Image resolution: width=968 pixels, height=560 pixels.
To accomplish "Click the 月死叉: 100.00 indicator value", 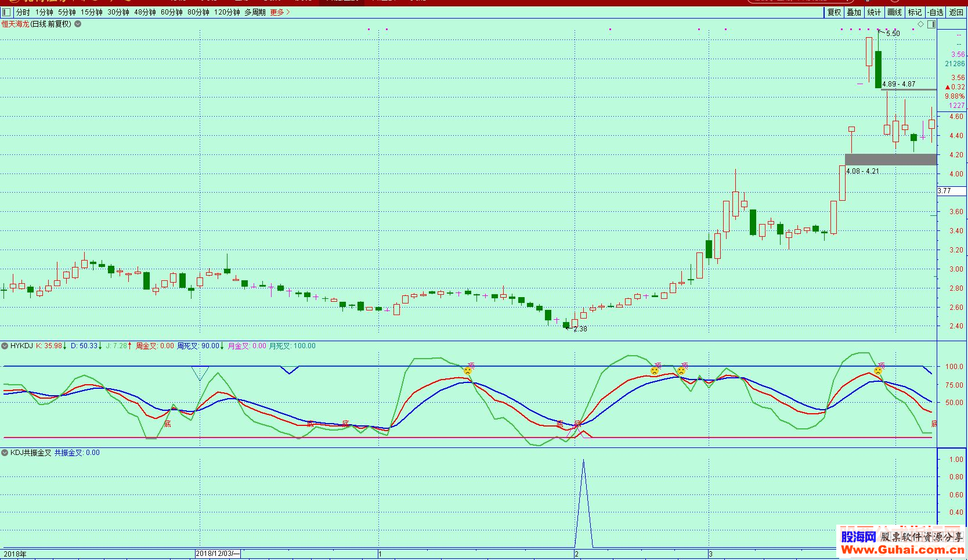I will 292,346.
